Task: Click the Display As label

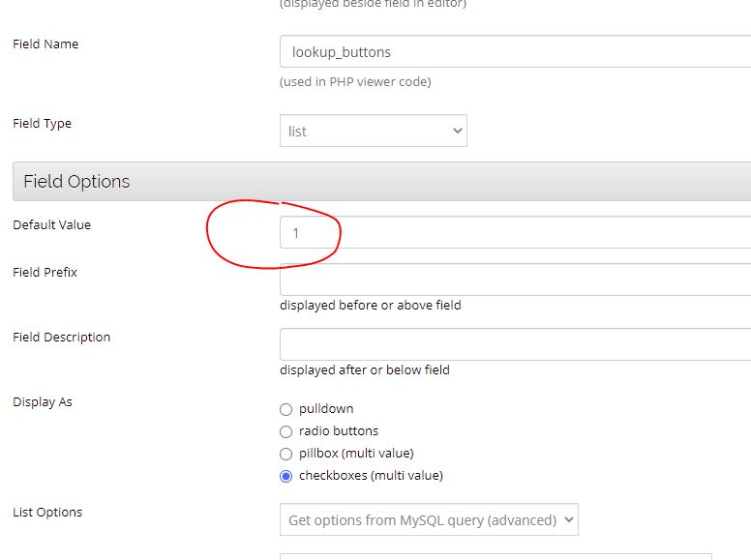Action: tap(42, 402)
